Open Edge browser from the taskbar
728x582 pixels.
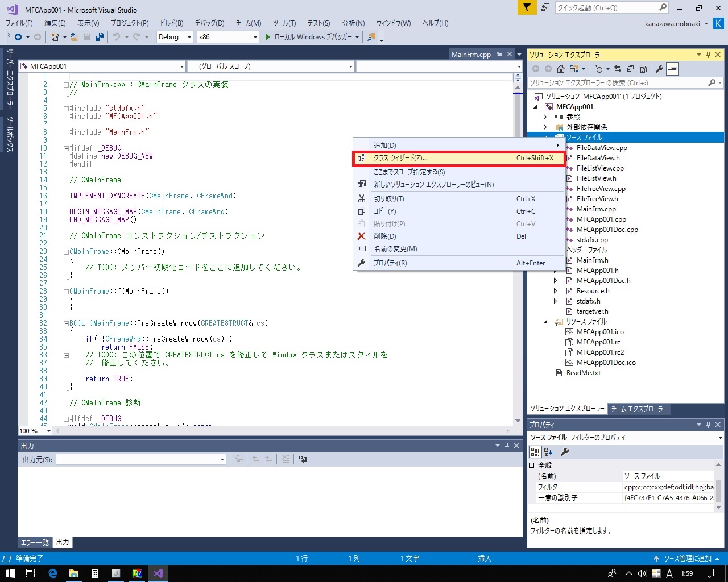click(52, 573)
